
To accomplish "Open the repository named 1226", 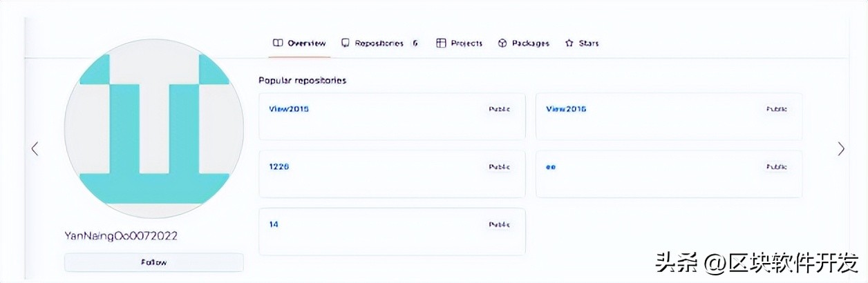I will (x=279, y=166).
